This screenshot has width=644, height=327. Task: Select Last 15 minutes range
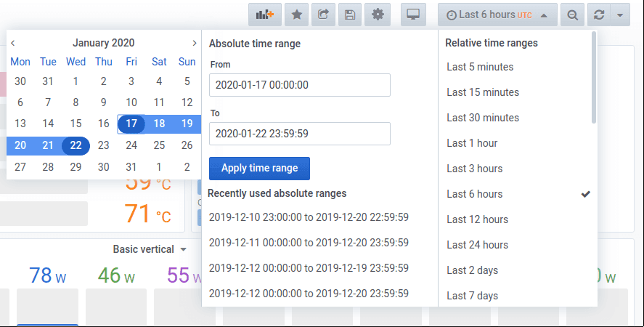point(483,92)
